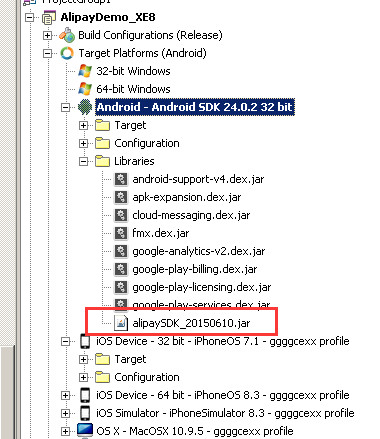The height and width of the screenshot is (439, 380).
Task: Expand the Target folder under Android
Action: tap(83, 125)
